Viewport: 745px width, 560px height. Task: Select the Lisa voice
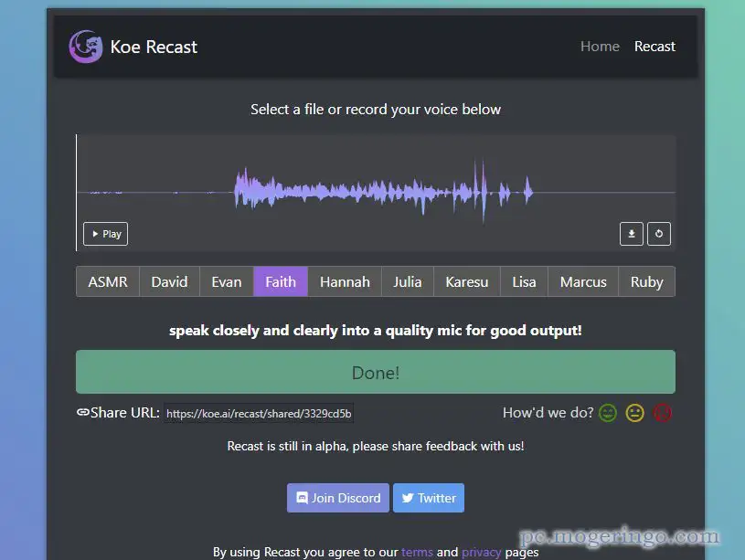[524, 281]
